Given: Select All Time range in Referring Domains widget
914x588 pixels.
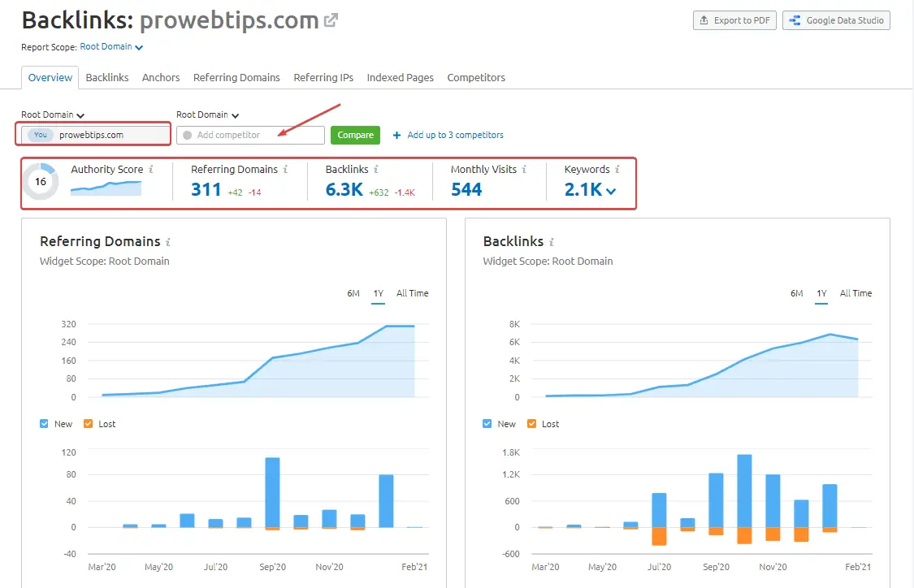Looking at the screenshot, I should (413, 293).
